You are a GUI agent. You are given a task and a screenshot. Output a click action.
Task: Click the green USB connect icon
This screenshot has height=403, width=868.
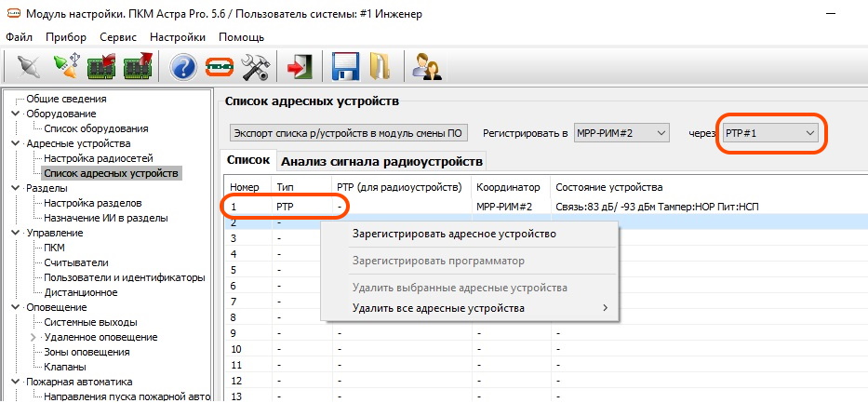point(65,67)
